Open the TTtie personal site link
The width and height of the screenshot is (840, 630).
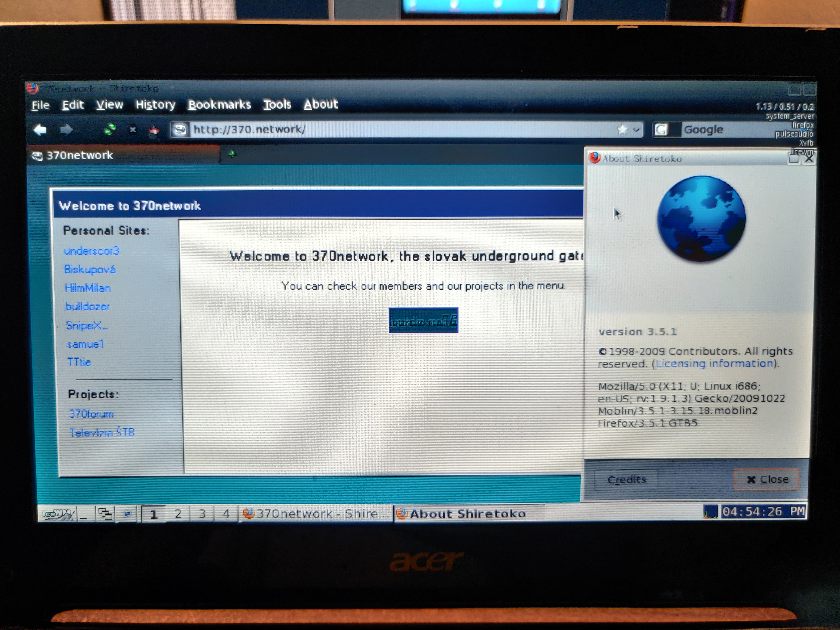[x=79, y=362]
